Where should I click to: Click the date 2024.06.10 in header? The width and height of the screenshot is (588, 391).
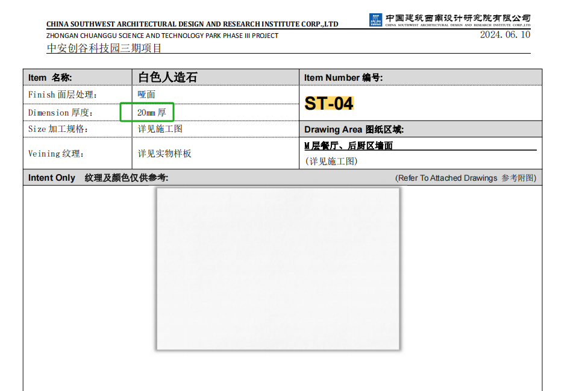coord(505,35)
